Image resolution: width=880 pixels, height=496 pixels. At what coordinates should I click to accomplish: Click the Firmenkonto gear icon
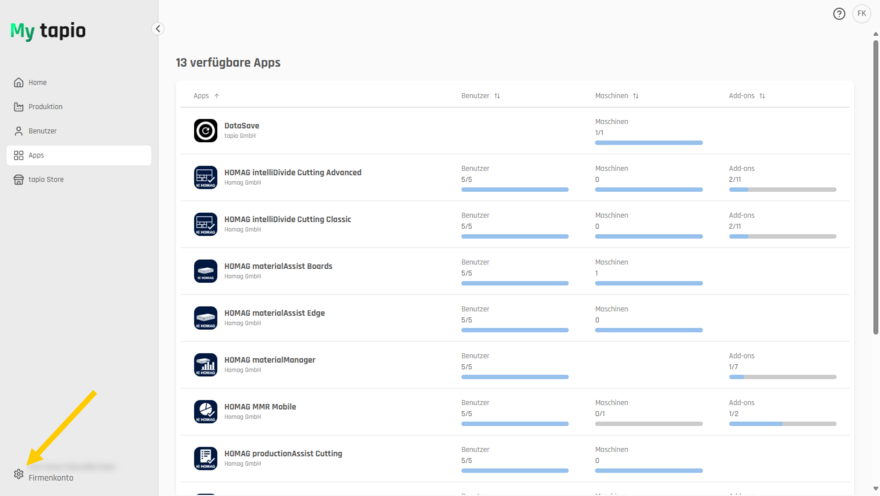[x=19, y=474]
